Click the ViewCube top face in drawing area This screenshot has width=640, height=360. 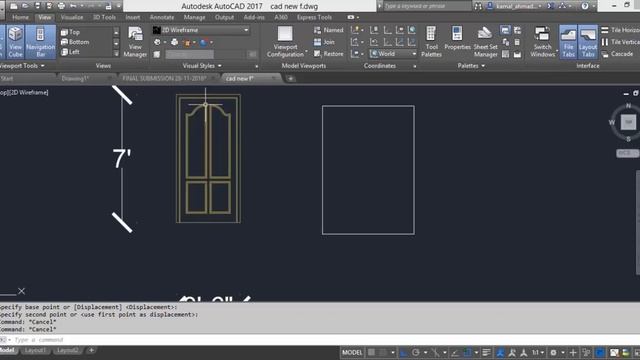click(x=628, y=122)
